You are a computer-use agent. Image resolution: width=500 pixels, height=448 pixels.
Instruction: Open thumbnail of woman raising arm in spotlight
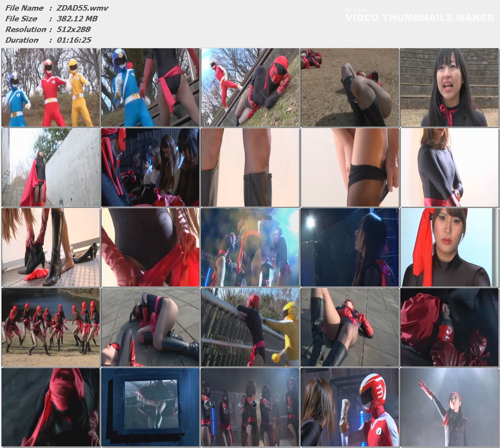click(449, 407)
